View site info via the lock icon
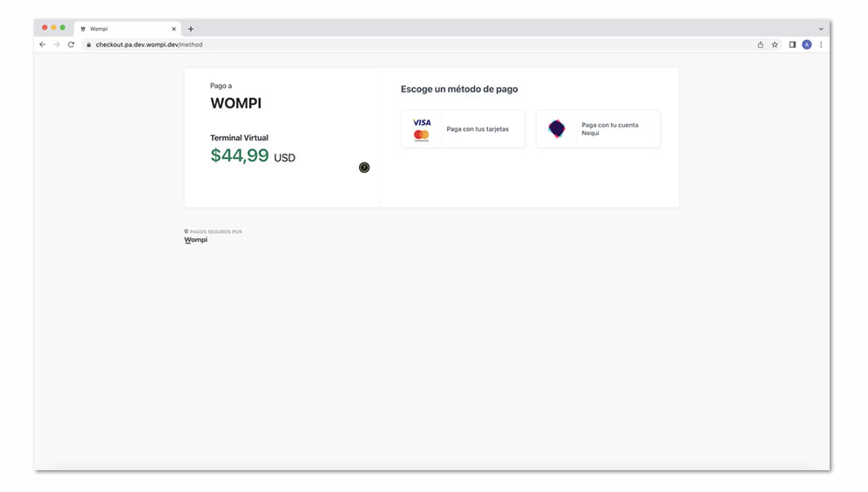 point(89,44)
